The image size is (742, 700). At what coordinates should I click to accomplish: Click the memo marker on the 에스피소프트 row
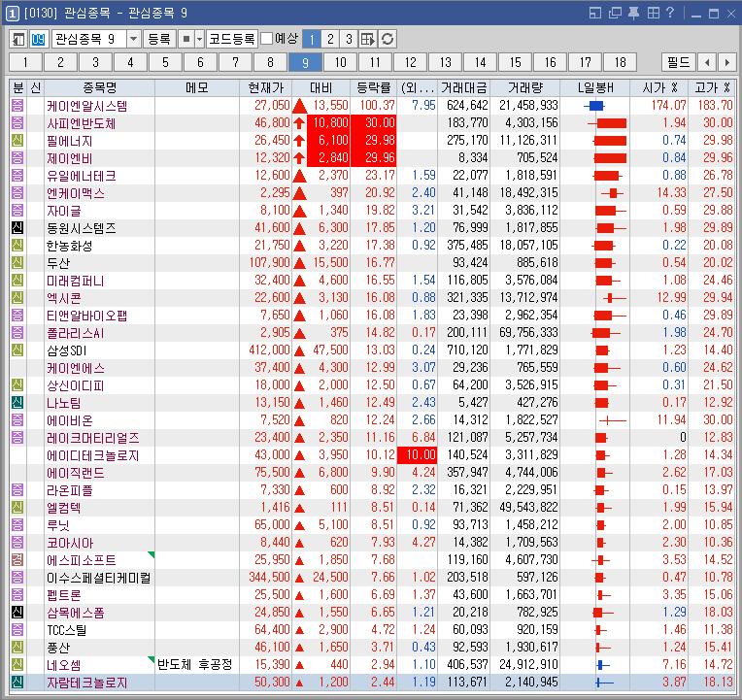coord(152,554)
